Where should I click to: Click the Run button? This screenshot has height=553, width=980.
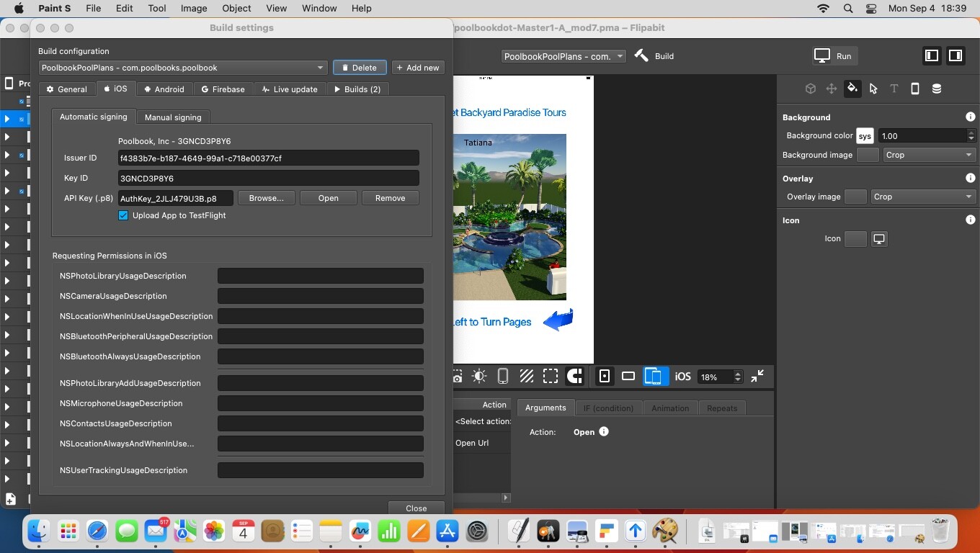pos(834,56)
